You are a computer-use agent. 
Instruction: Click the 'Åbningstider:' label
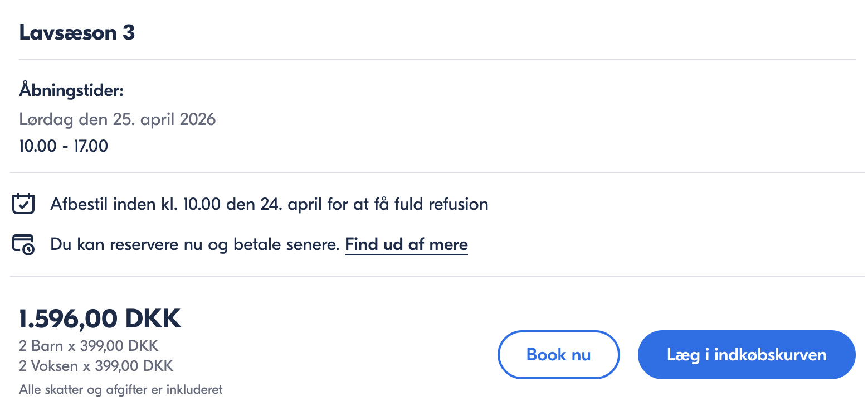tap(71, 90)
